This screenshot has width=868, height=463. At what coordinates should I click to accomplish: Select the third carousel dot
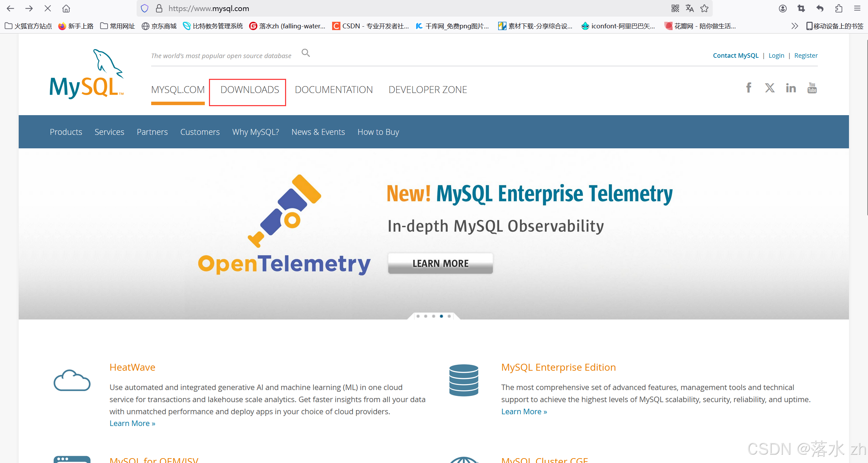(x=433, y=316)
